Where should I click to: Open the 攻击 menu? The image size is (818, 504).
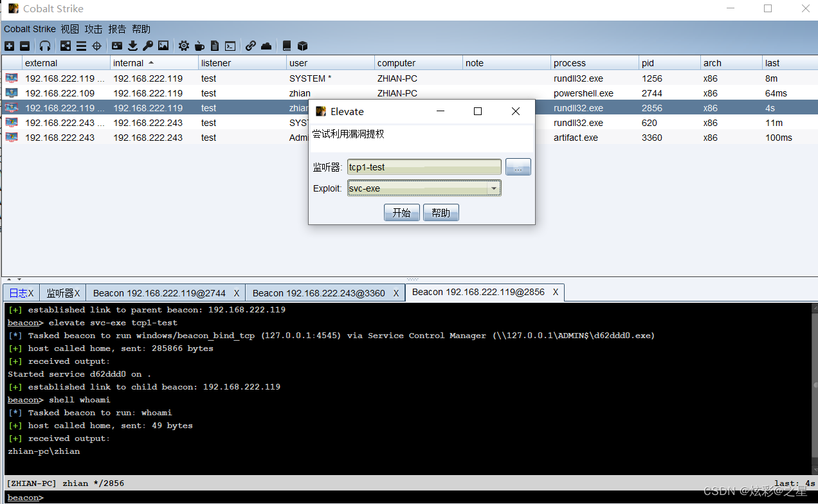[93, 29]
